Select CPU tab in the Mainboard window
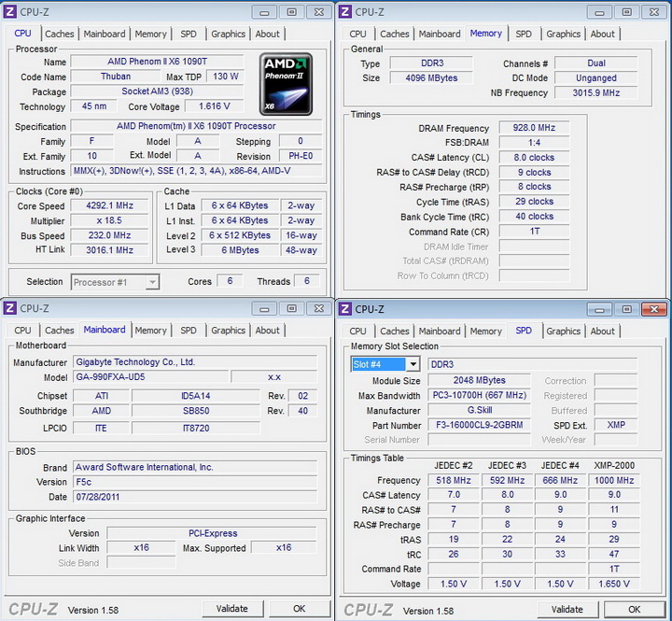 (x=22, y=331)
